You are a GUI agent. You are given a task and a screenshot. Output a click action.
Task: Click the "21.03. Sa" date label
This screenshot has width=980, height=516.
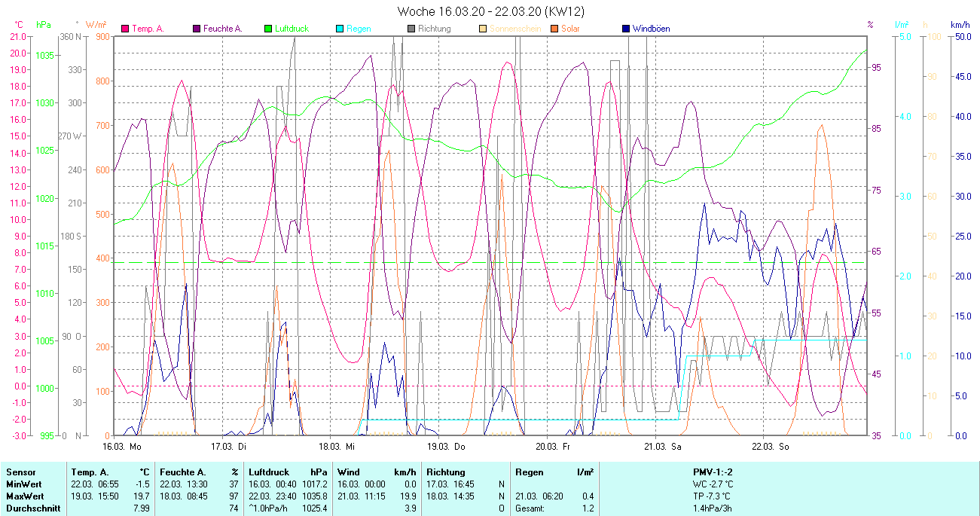pos(662,446)
